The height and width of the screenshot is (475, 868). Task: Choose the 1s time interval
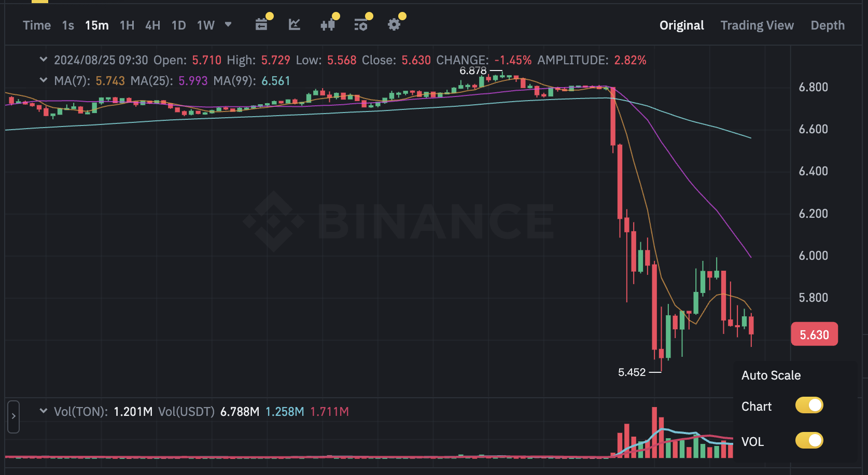[x=68, y=25]
